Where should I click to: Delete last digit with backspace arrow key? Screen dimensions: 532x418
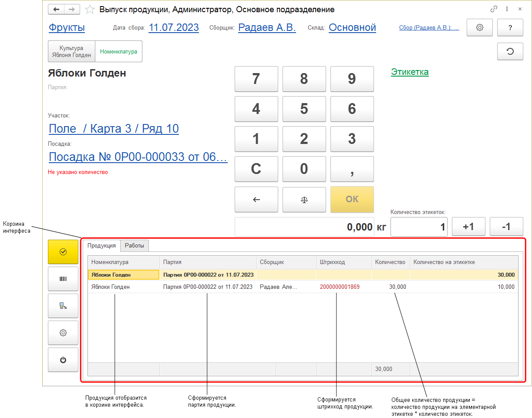click(x=256, y=200)
